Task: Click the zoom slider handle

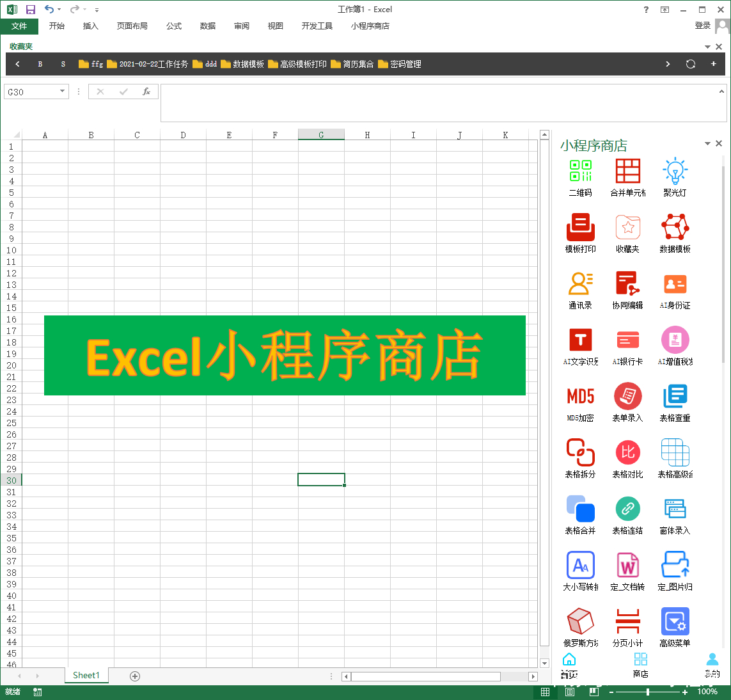Action: (648, 692)
